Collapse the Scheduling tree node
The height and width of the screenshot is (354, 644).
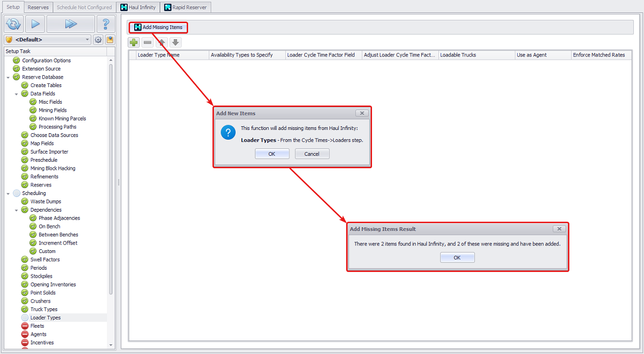(x=8, y=193)
